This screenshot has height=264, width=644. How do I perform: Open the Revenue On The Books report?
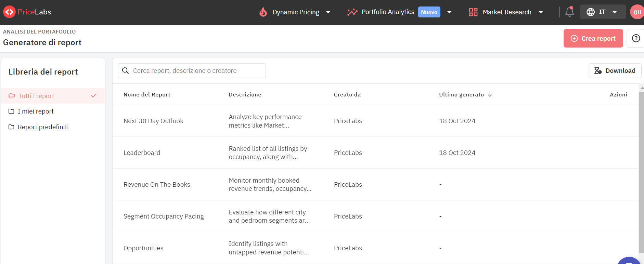coord(157,185)
